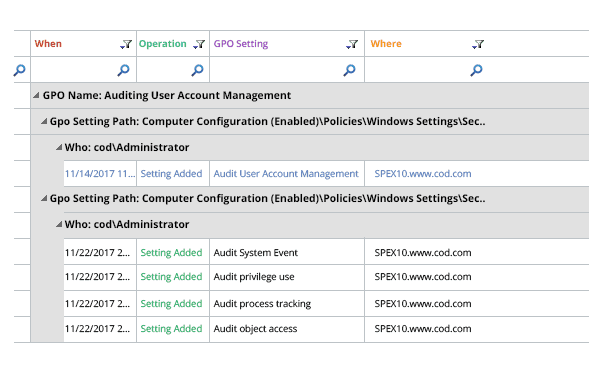Click the search magnifier in the Operation column
The image size is (612, 382).
click(197, 70)
